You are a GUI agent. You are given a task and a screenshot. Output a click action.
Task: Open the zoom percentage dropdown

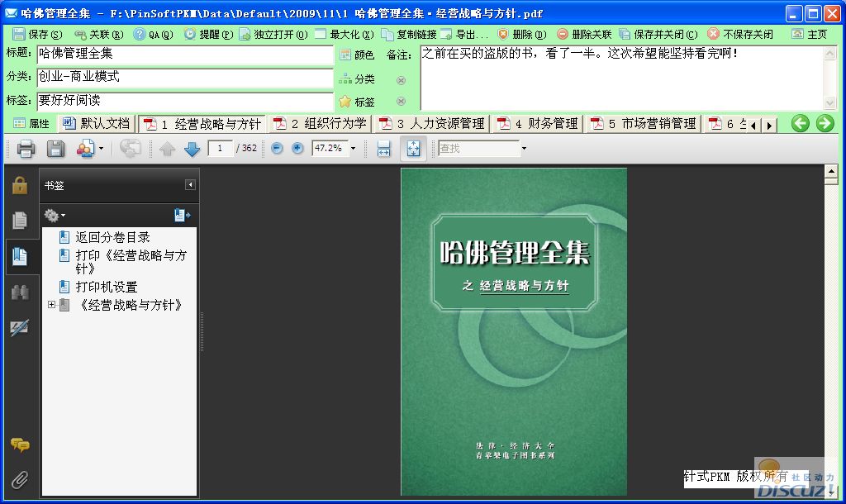click(x=354, y=149)
